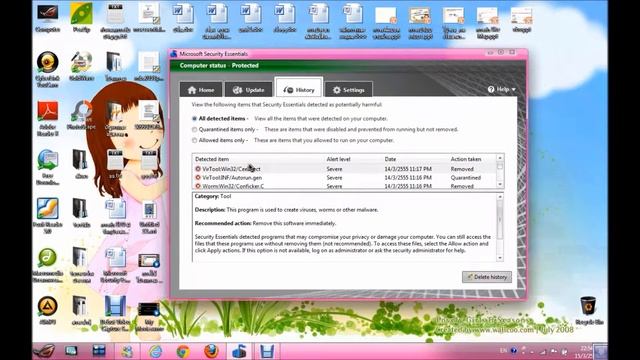Select the VirTool:INF/Autorun.gen row

[x=344, y=178]
